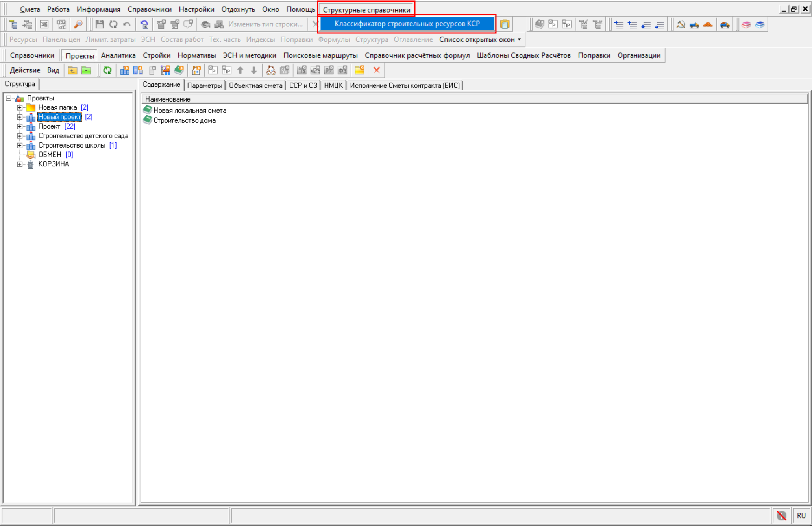Image resolution: width=812 pixels, height=526 pixels.
Task: Switch to the Параметры tab
Action: click(204, 85)
